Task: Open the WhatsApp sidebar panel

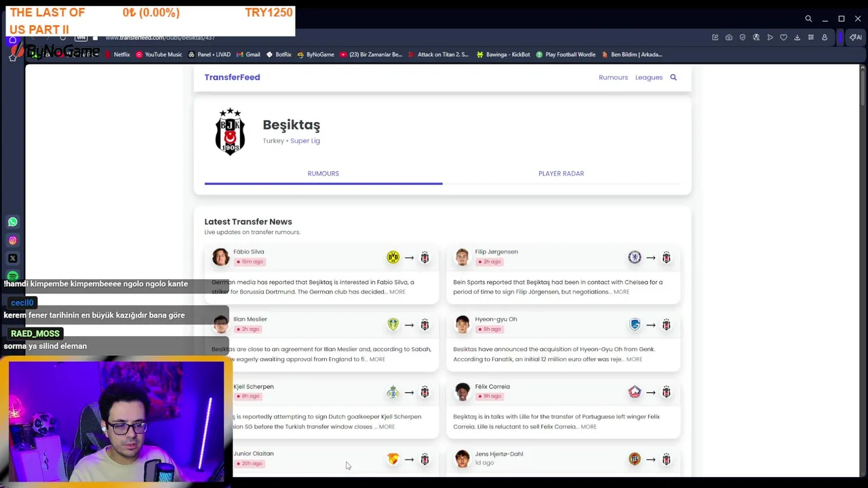Action: tap(12, 222)
